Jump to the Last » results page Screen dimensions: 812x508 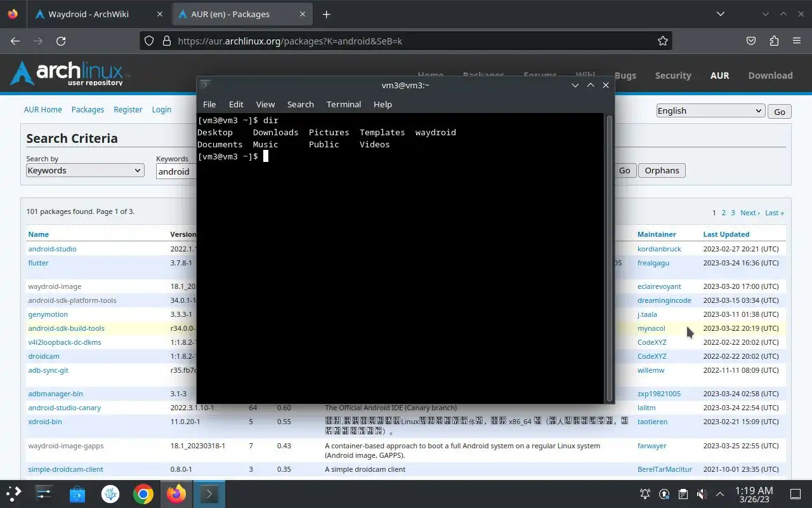[x=775, y=213]
